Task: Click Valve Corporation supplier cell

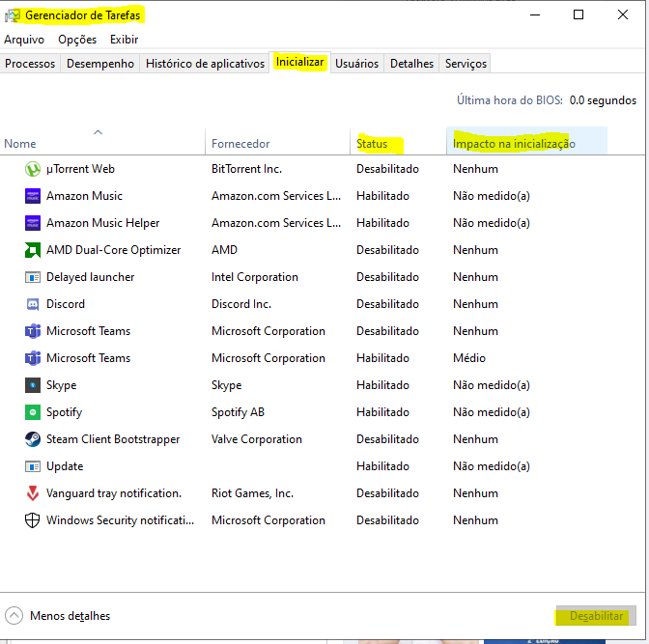Action: click(257, 439)
